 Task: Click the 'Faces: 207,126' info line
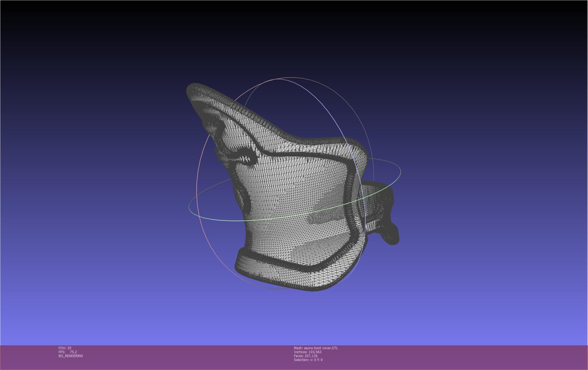306,356
